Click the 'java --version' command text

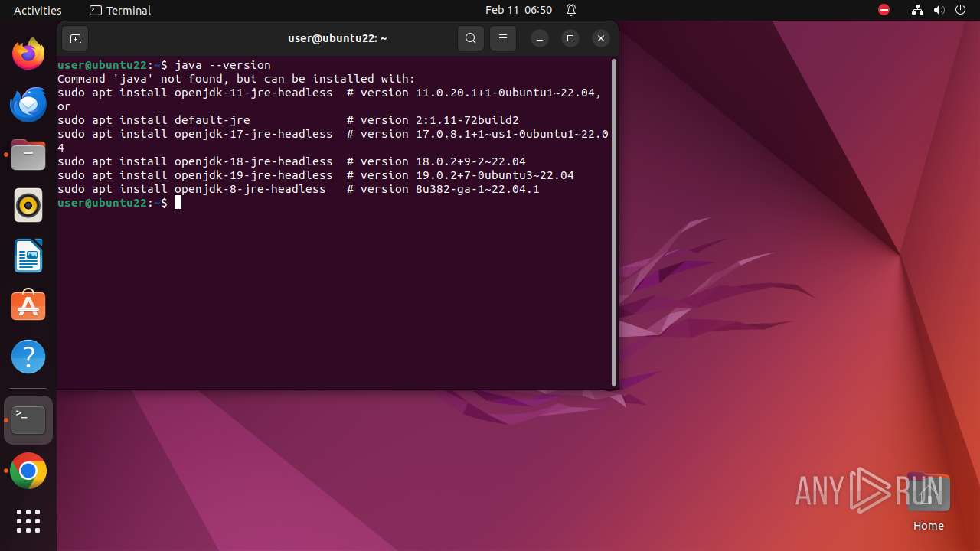click(x=223, y=65)
